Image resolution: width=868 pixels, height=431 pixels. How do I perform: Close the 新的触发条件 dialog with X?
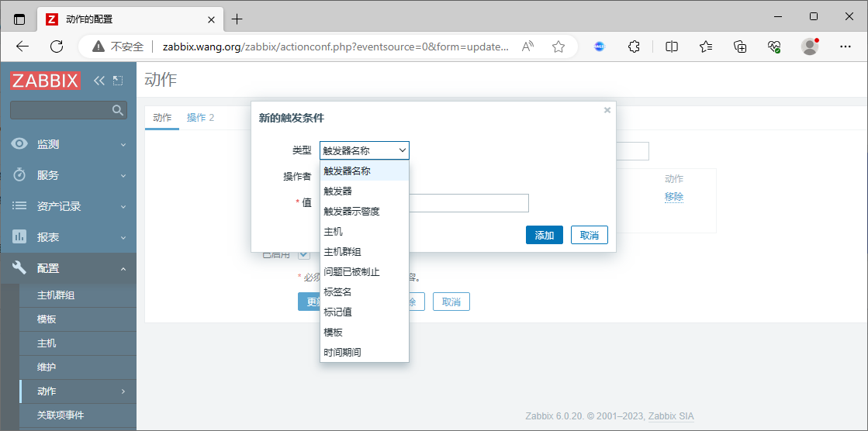[607, 110]
